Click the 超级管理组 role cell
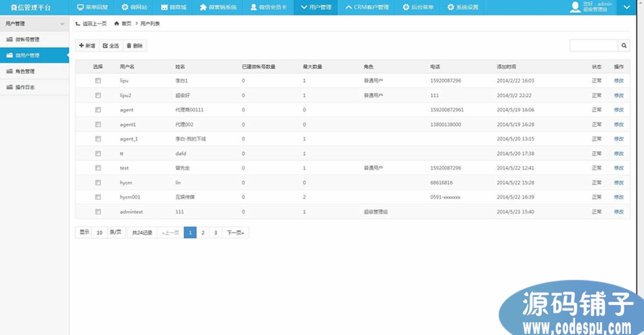The image size is (644, 335). pos(376,212)
